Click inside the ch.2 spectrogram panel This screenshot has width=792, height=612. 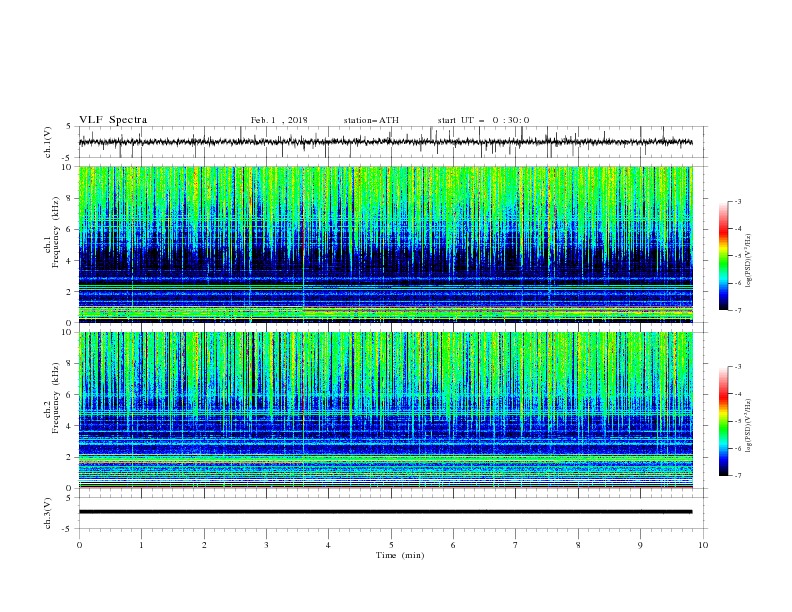click(x=385, y=410)
